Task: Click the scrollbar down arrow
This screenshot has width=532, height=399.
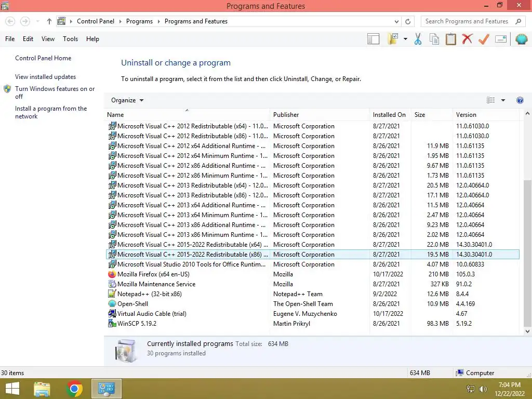Action: coord(527,331)
